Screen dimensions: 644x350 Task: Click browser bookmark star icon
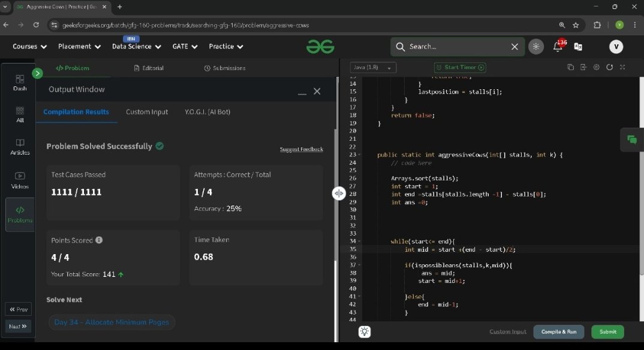coord(576,25)
